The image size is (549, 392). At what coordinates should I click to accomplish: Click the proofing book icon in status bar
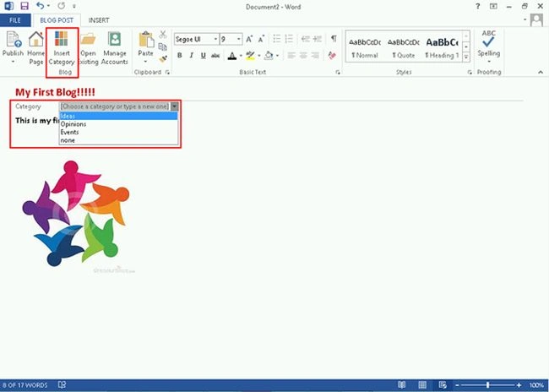point(62,385)
